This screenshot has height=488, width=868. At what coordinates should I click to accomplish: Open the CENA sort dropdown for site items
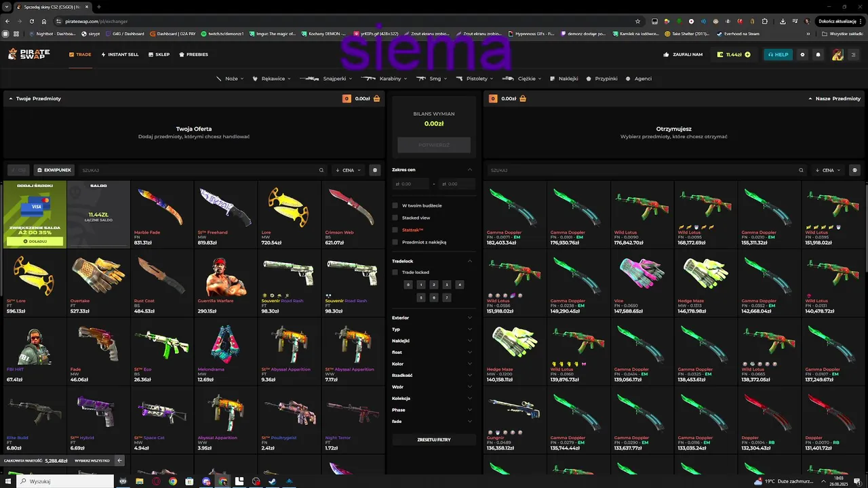pos(828,170)
